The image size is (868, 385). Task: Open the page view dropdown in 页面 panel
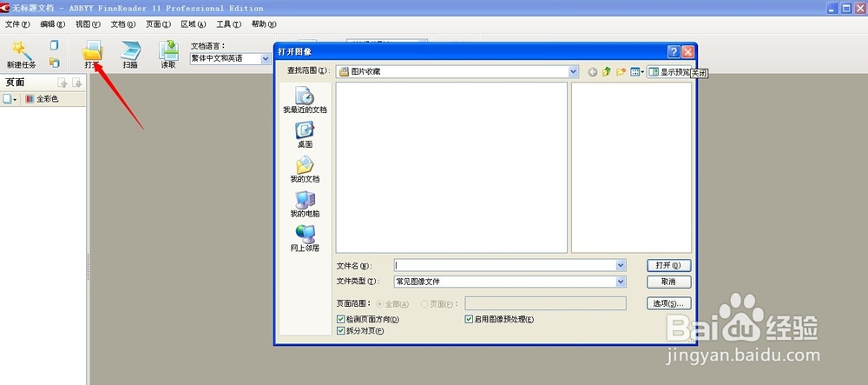coord(10,99)
